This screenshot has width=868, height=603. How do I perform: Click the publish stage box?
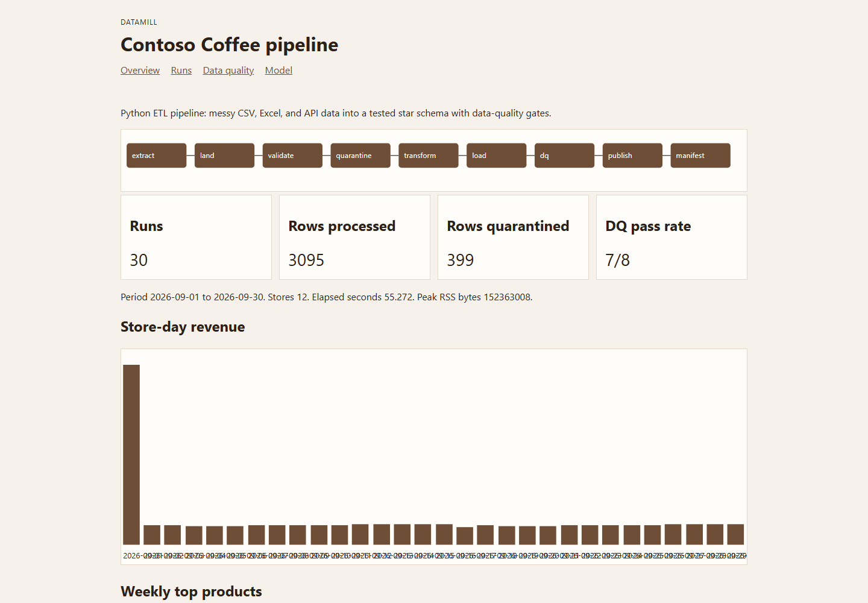(632, 156)
